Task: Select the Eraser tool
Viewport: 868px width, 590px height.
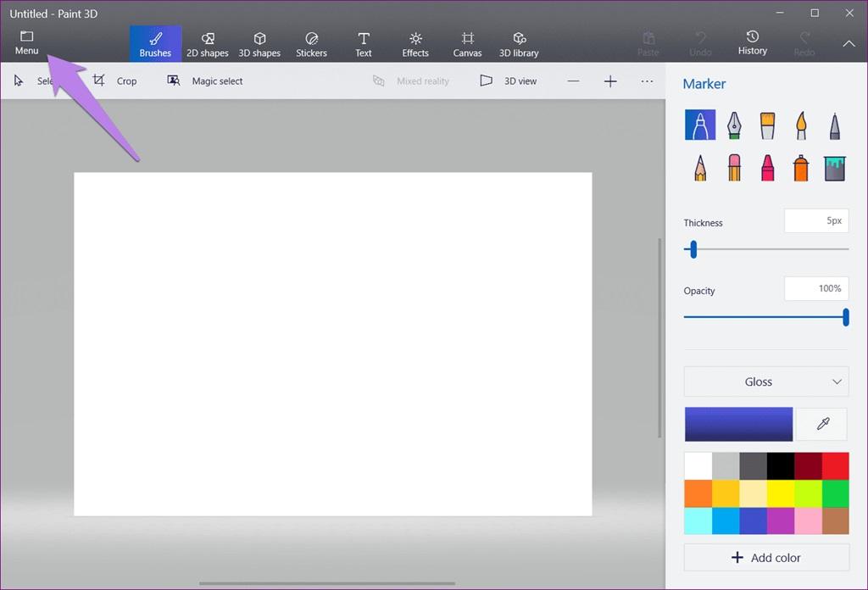Action: [733, 167]
